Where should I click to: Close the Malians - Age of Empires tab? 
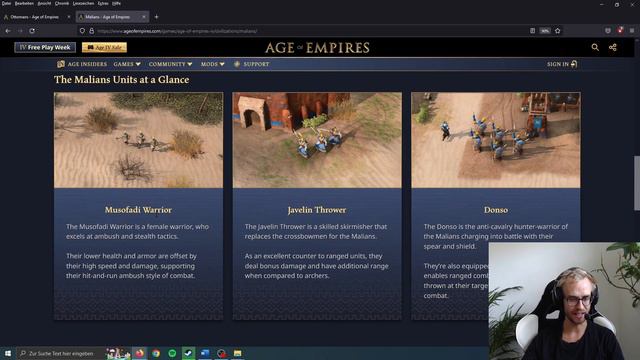coord(144,17)
